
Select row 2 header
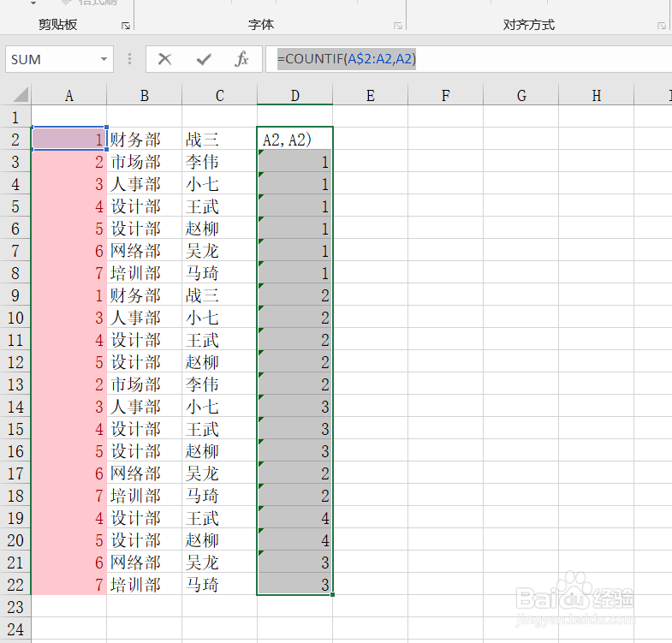coord(15,139)
